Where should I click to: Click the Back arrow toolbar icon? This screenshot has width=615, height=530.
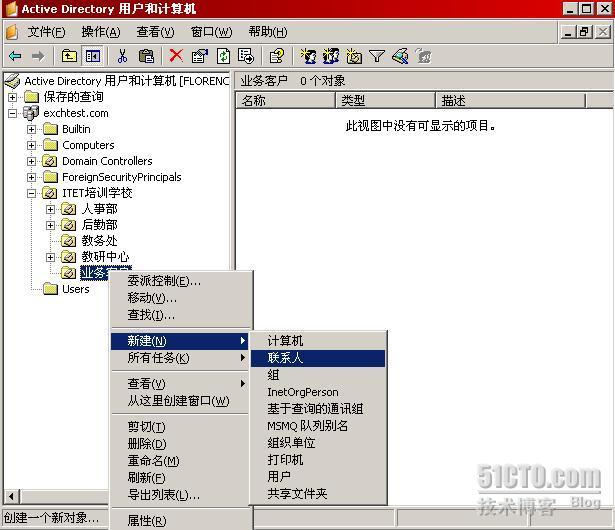[x=15, y=56]
